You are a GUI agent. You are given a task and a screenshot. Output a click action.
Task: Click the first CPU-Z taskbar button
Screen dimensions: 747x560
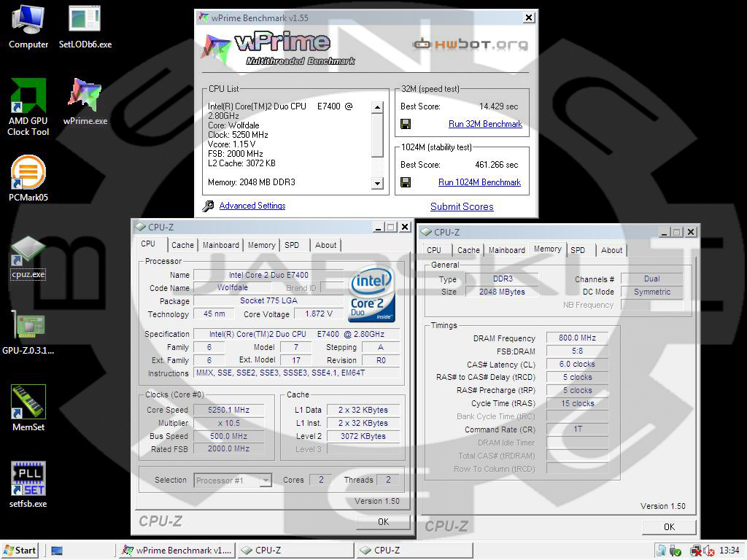296,551
